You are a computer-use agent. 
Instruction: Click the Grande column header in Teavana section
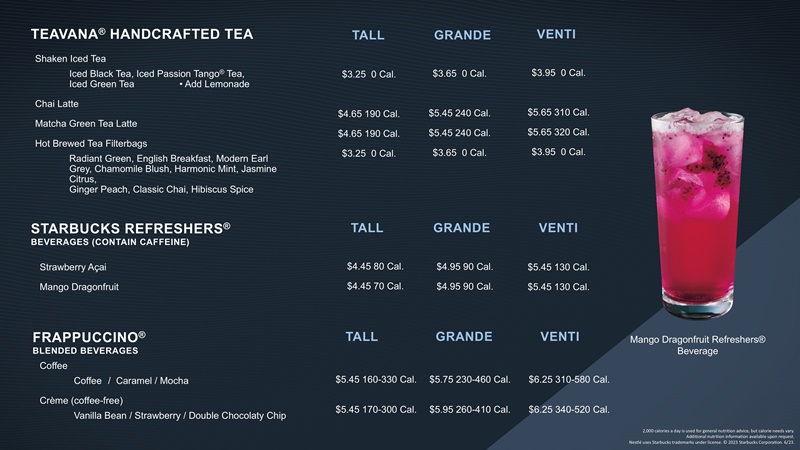click(462, 36)
